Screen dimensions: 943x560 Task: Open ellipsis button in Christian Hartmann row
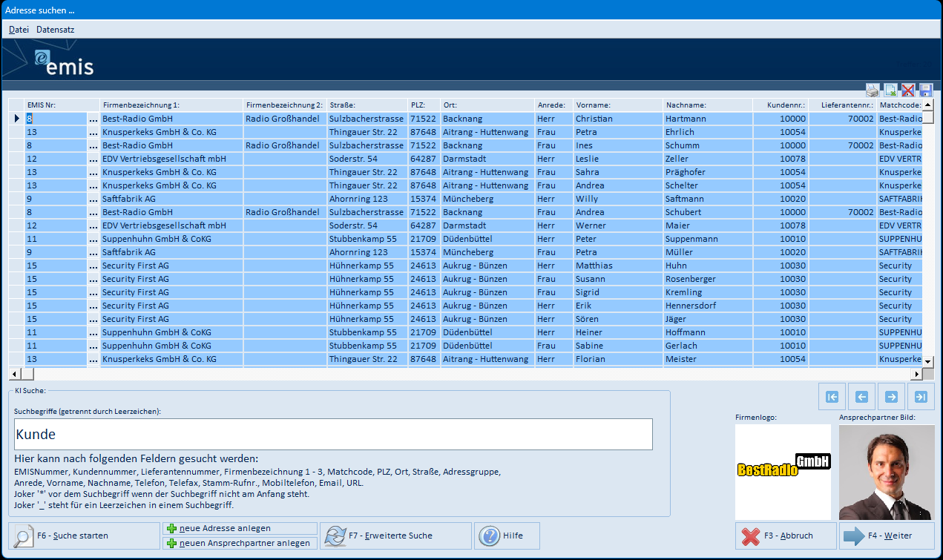point(93,119)
